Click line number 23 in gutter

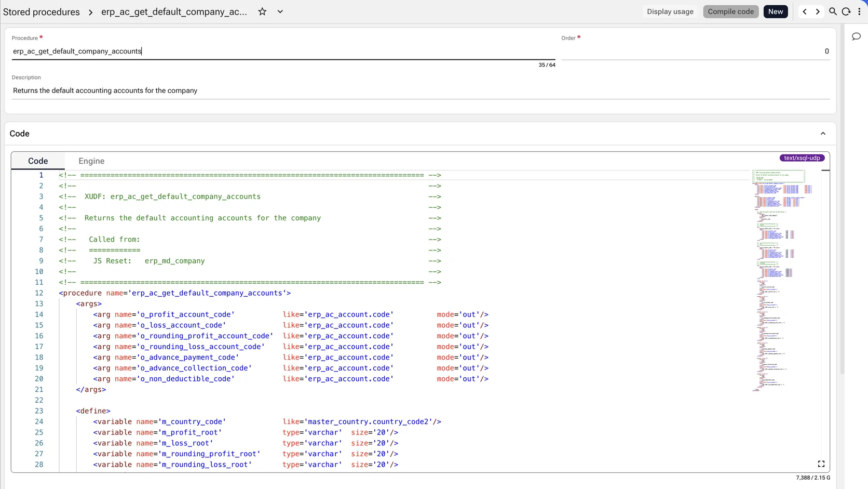[x=39, y=411]
